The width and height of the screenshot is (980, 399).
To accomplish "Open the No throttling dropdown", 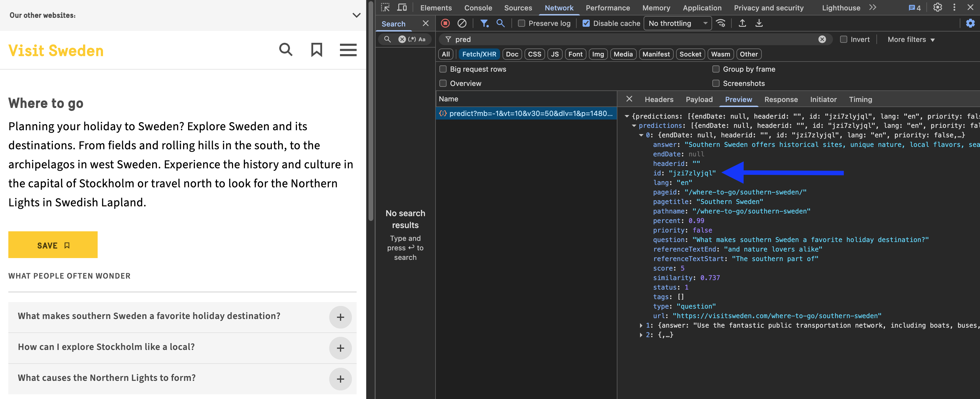I will coord(677,23).
